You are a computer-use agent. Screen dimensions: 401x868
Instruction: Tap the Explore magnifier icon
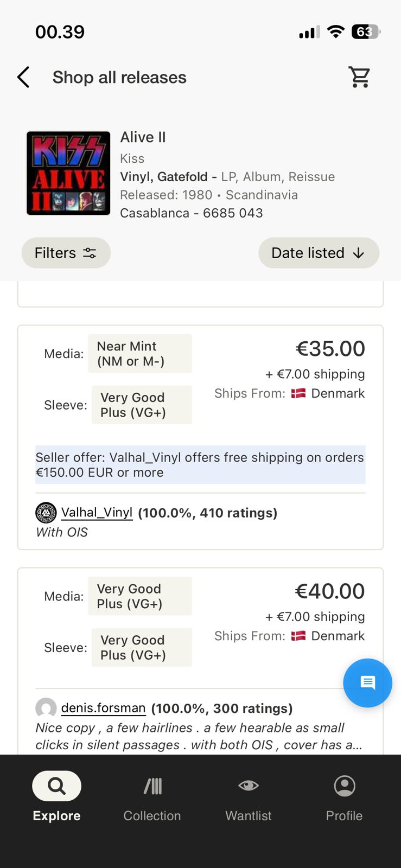coord(56,786)
